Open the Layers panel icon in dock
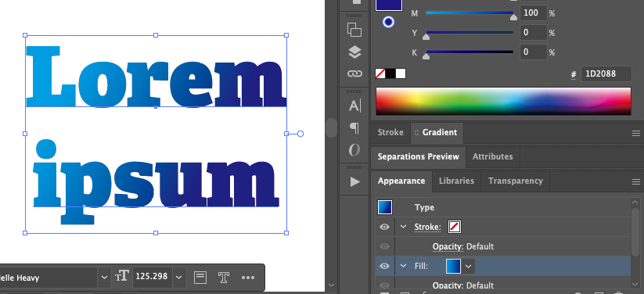Viewport: 644px width, 294px height. (x=354, y=52)
